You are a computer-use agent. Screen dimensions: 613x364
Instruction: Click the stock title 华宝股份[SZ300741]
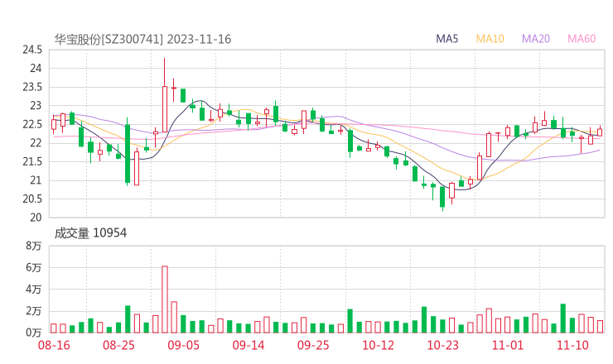pos(109,40)
